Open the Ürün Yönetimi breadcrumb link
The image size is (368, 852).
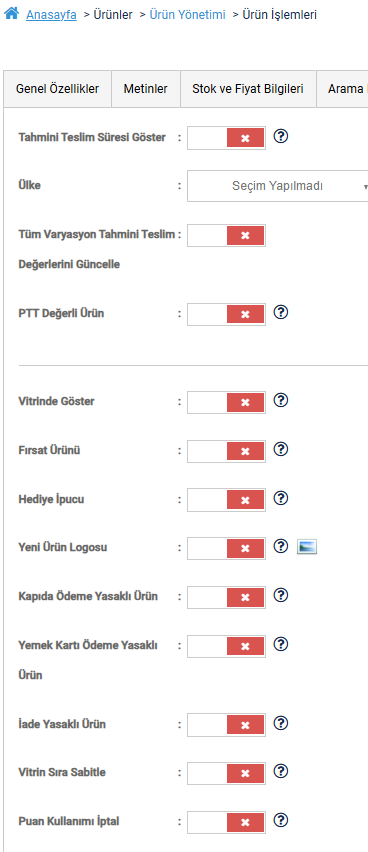click(x=187, y=15)
